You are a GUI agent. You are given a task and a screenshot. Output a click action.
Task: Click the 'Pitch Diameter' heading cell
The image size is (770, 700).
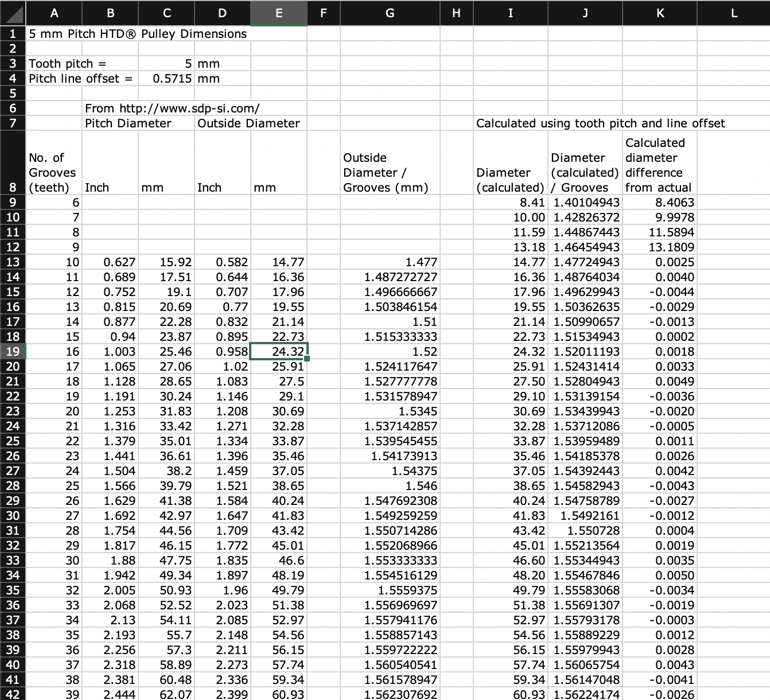click(x=138, y=123)
